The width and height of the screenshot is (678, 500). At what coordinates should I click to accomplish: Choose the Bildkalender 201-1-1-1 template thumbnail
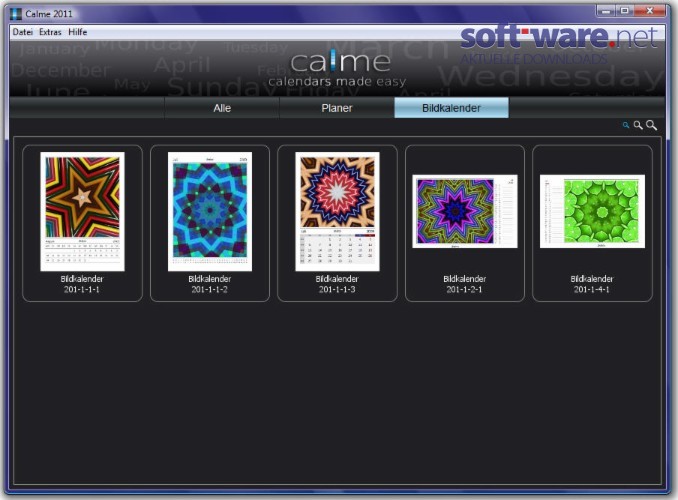click(x=82, y=212)
